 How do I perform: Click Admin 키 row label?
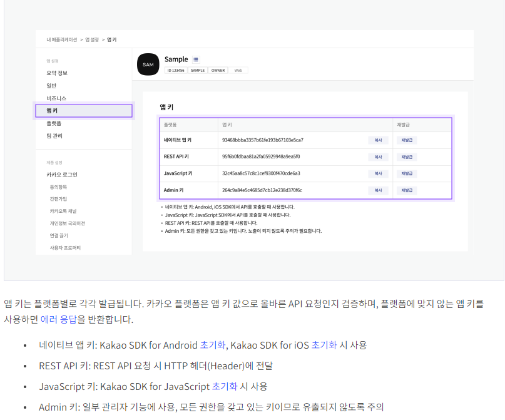tap(173, 190)
